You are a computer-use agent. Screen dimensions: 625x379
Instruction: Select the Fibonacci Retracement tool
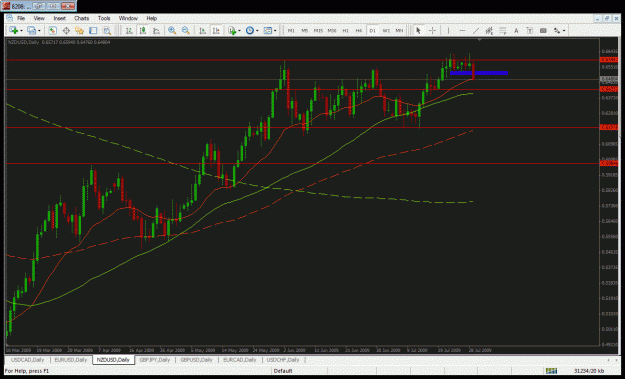click(x=503, y=31)
